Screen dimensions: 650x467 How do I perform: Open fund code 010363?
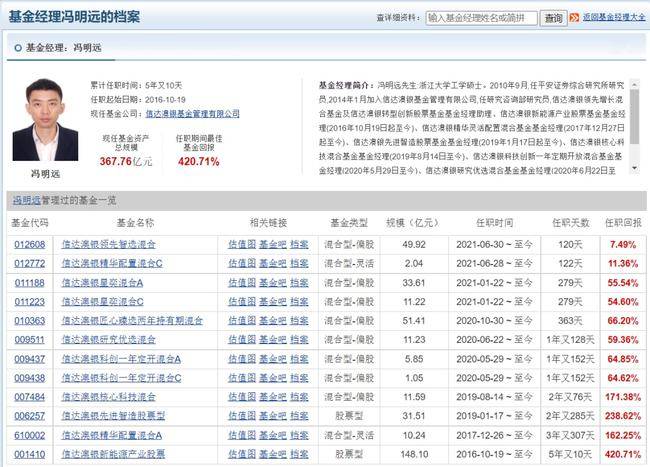[x=29, y=321]
